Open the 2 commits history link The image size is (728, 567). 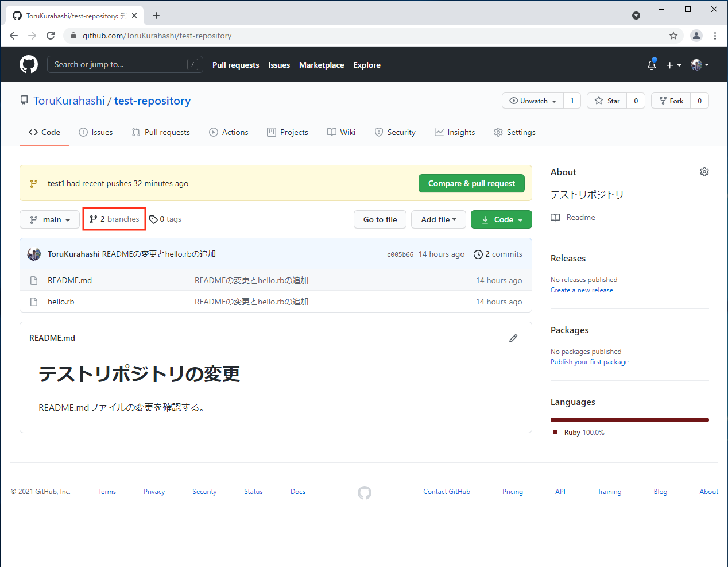point(498,254)
